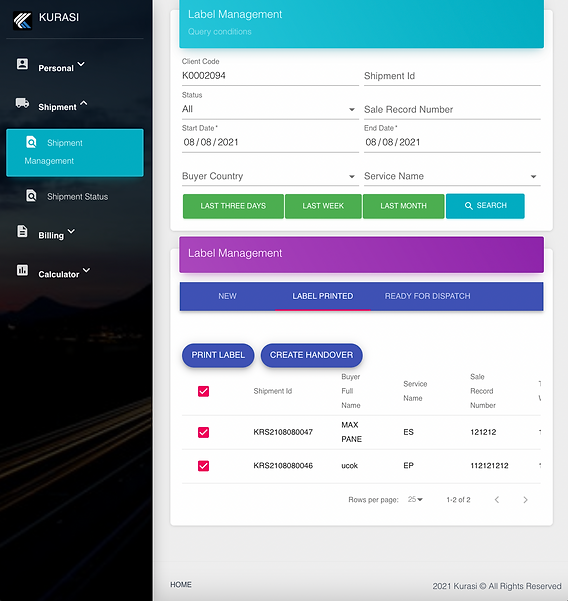
Task: Click shipment id KRS2108080047
Action: 283,432
